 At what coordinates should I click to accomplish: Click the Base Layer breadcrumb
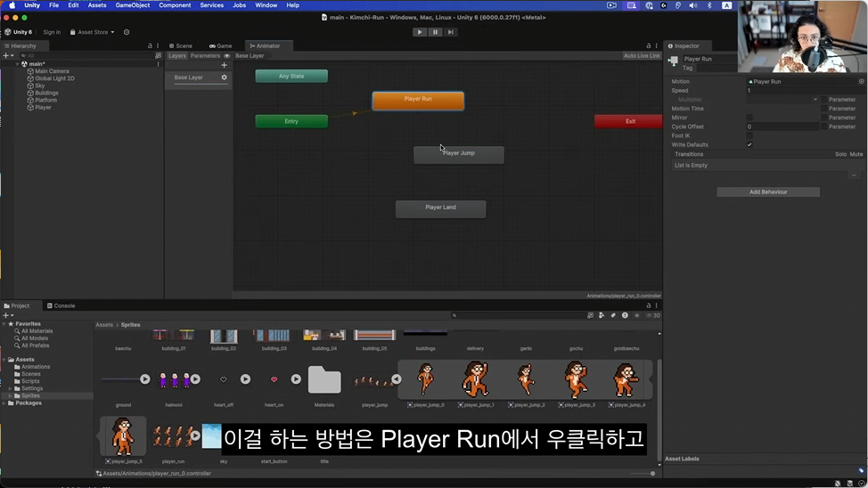(250, 56)
